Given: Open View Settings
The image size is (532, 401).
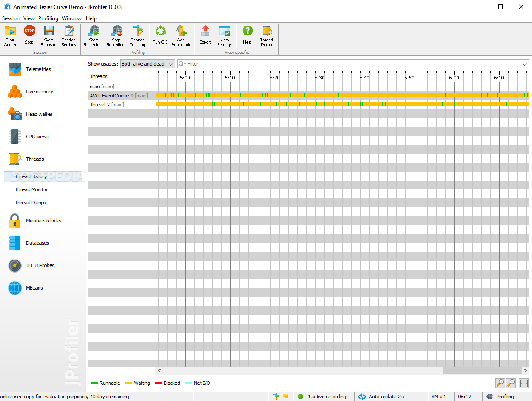Looking at the screenshot, I should coord(224,36).
